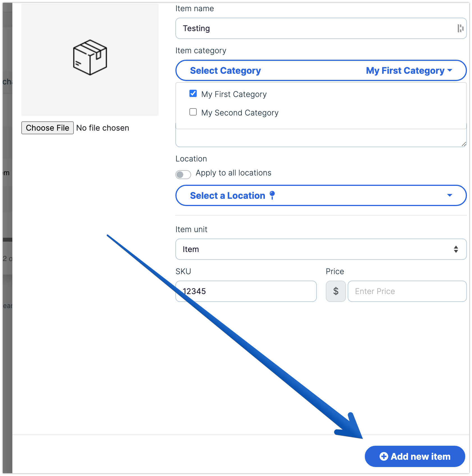Expand the Select a Location dropdown

tap(321, 195)
